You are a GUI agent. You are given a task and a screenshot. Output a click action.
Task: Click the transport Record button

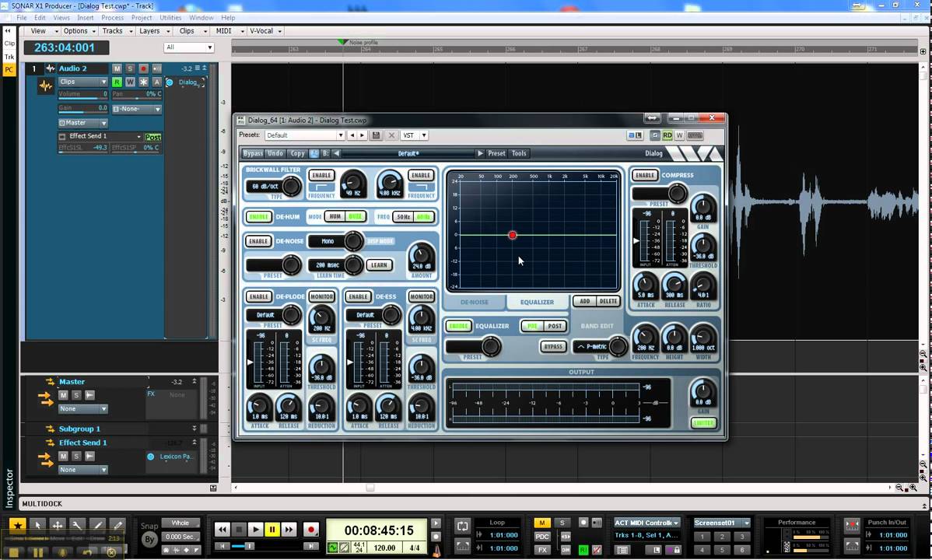click(310, 529)
